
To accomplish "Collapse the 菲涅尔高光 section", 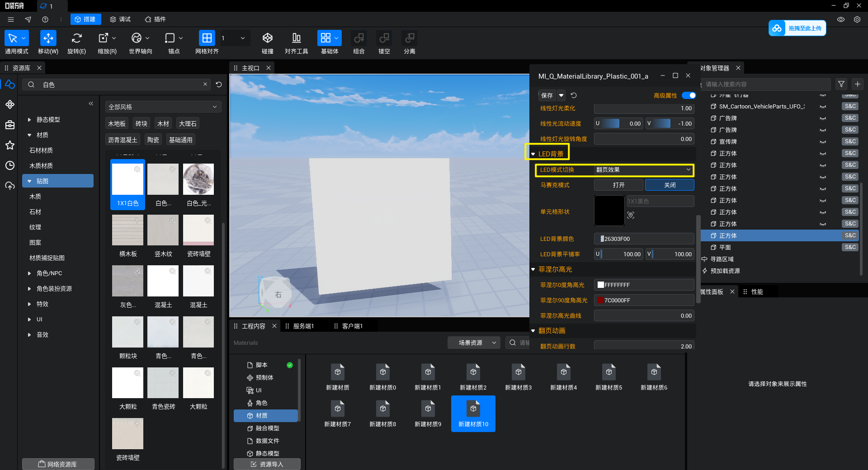I will point(533,269).
